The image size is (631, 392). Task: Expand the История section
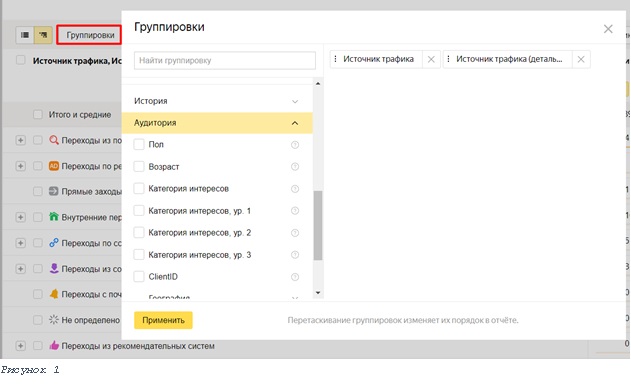tap(217, 101)
